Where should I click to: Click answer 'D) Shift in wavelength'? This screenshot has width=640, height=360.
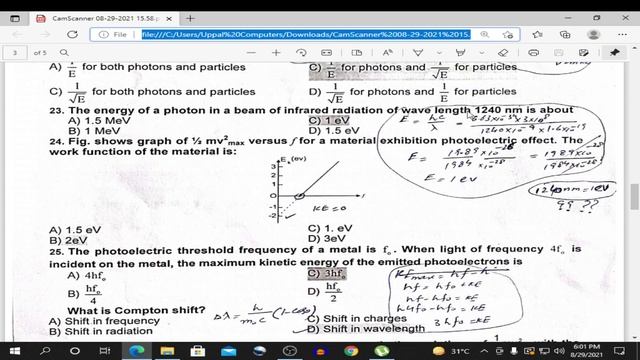[366, 329]
